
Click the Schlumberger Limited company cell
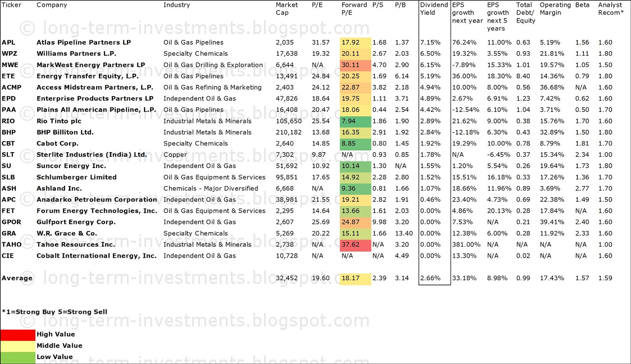tap(76, 177)
